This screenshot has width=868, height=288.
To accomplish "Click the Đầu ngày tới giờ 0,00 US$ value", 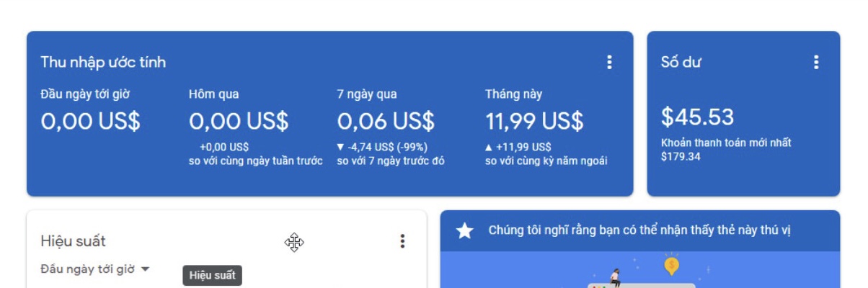I will (90, 121).
